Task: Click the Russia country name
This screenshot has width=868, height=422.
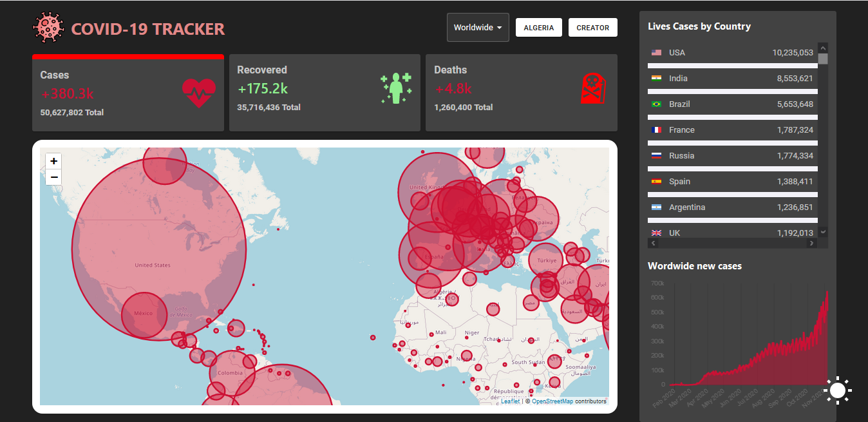Action: click(682, 156)
